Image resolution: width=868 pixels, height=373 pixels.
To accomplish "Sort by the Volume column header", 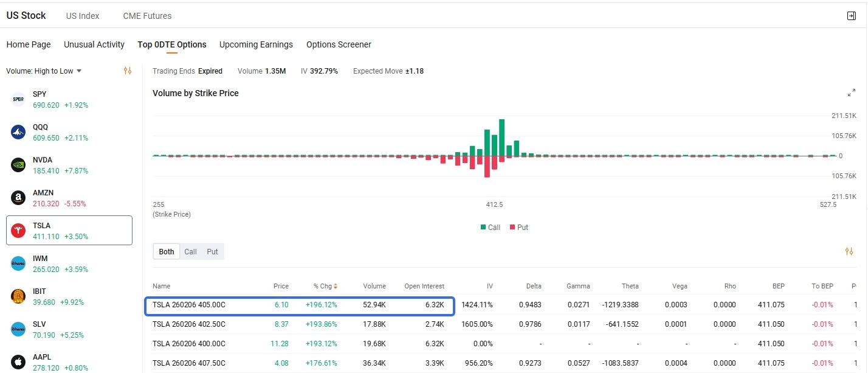I will click(374, 286).
